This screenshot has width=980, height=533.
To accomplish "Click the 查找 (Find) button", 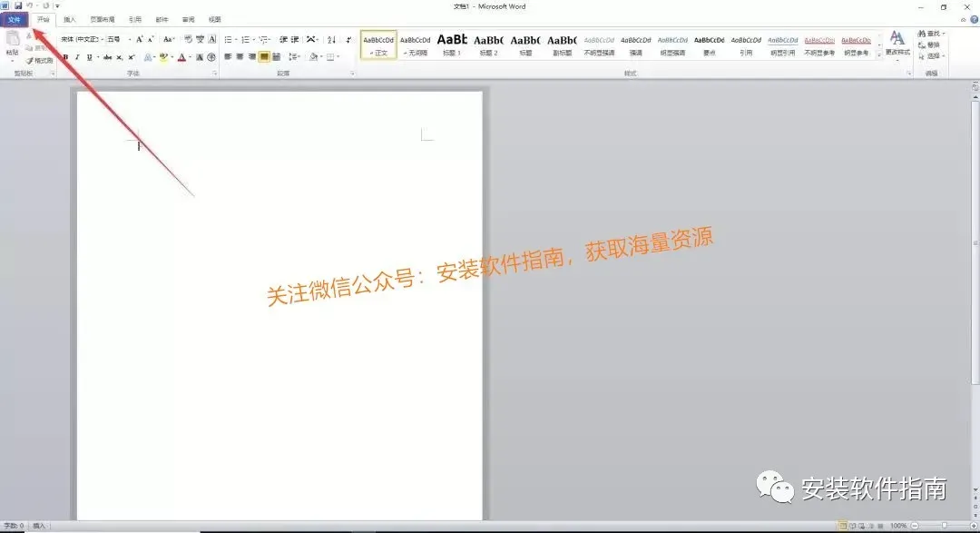I will [931, 34].
